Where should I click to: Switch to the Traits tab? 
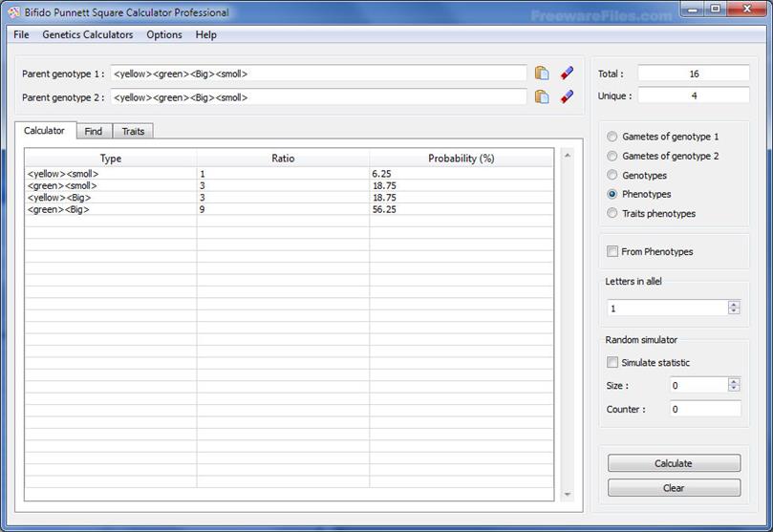[x=133, y=131]
